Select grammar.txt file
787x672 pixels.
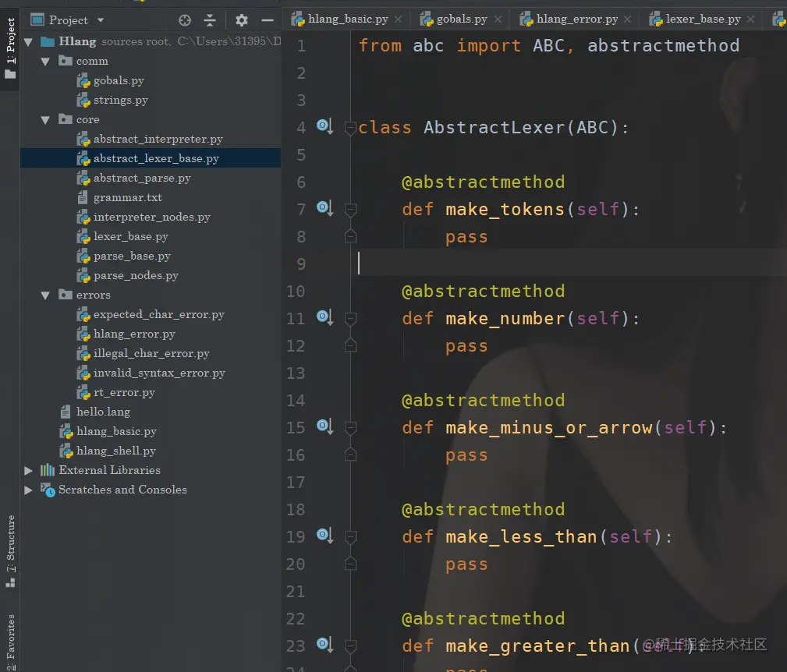127,197
